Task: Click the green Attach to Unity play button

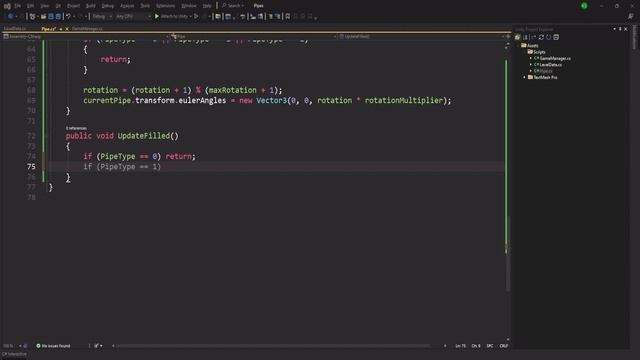Action: tap(156, 16)
